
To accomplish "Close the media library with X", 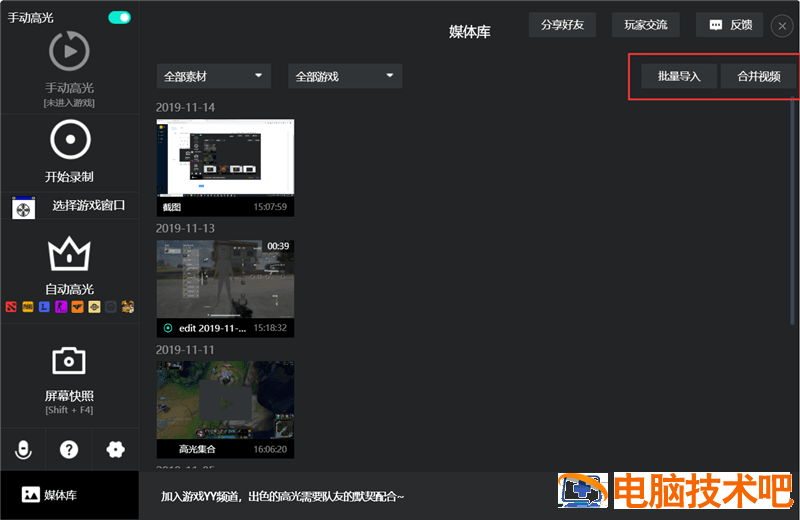I will [782, 26].
